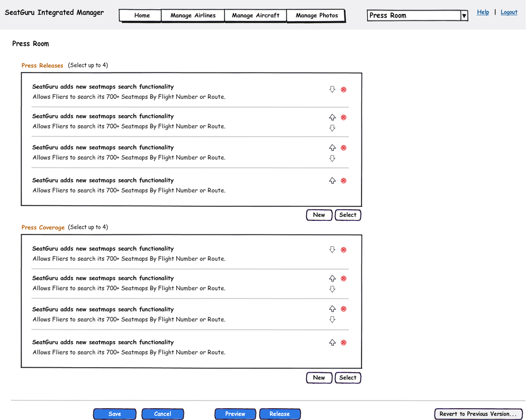The width and height of the screenshot is (529, 420).
Task: Move first Press Releases item down
Action: click(332, 89)
